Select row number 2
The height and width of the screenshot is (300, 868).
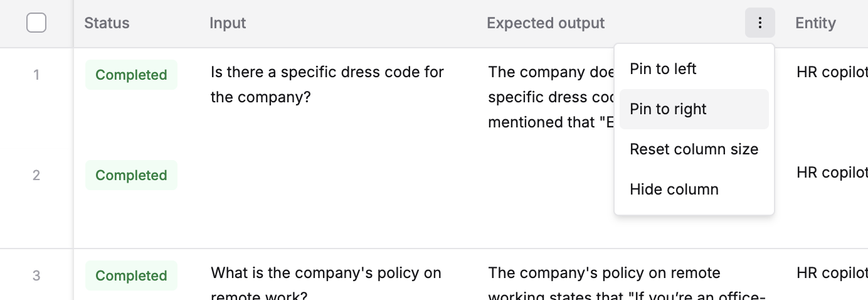[36, 175]
